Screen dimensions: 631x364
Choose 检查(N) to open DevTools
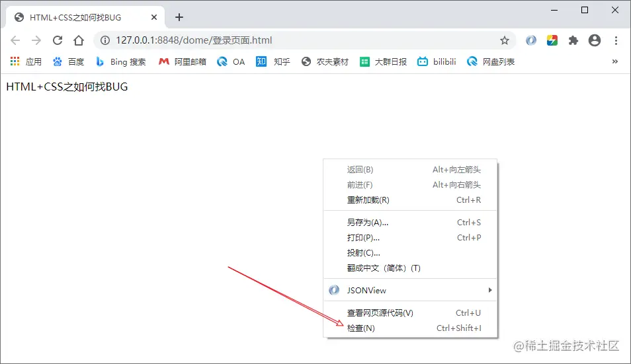pyautogui.click(x=411, y=328)
